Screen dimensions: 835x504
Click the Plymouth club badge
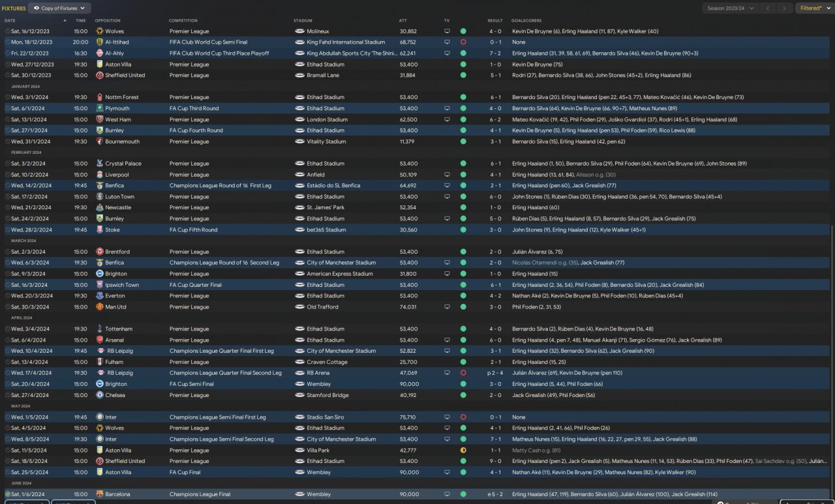coord(99,108)
